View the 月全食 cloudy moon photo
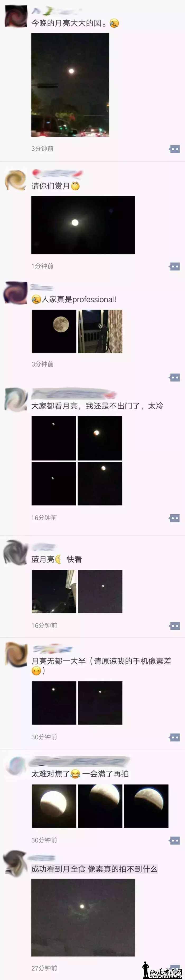The image size is (185, 980). coord(83,917)
